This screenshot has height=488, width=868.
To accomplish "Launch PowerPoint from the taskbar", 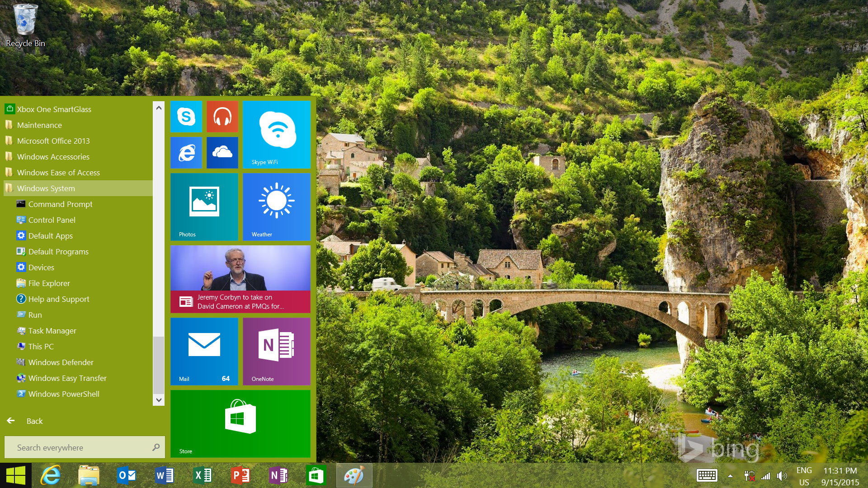I will point(241,475).
